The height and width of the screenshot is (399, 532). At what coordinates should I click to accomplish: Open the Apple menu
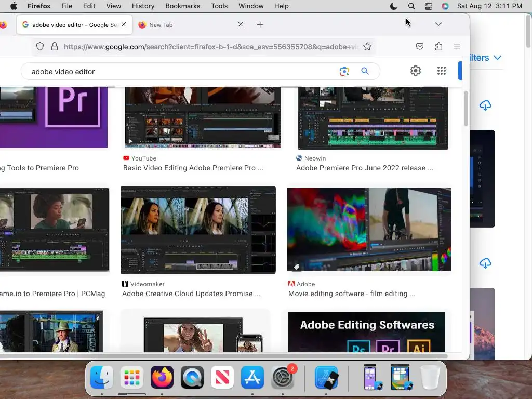[14, 6]
